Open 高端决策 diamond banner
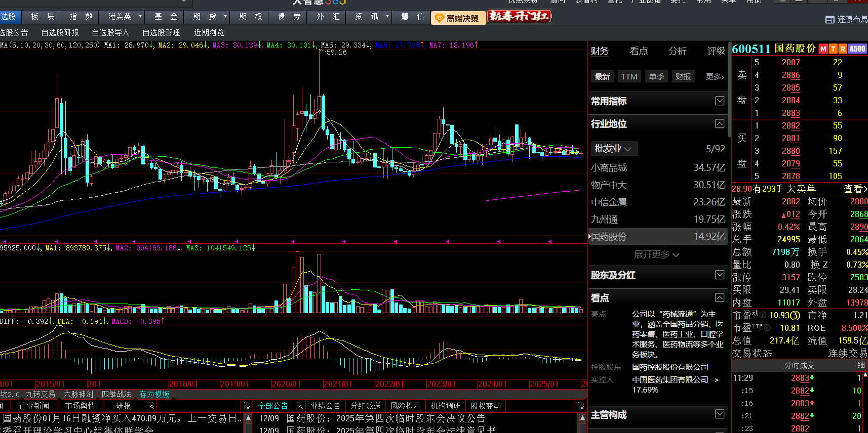The image size is (868, 433). tap(458, 18)
